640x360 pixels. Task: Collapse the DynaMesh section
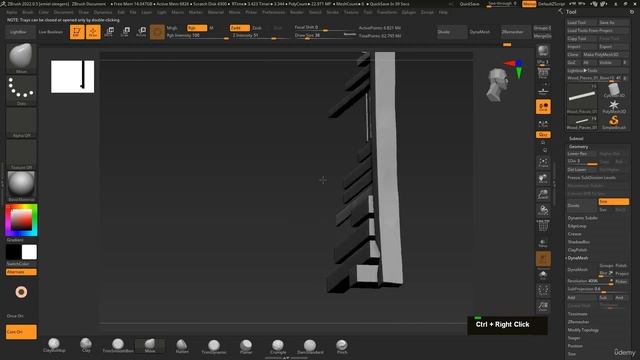tap(578, 258)
